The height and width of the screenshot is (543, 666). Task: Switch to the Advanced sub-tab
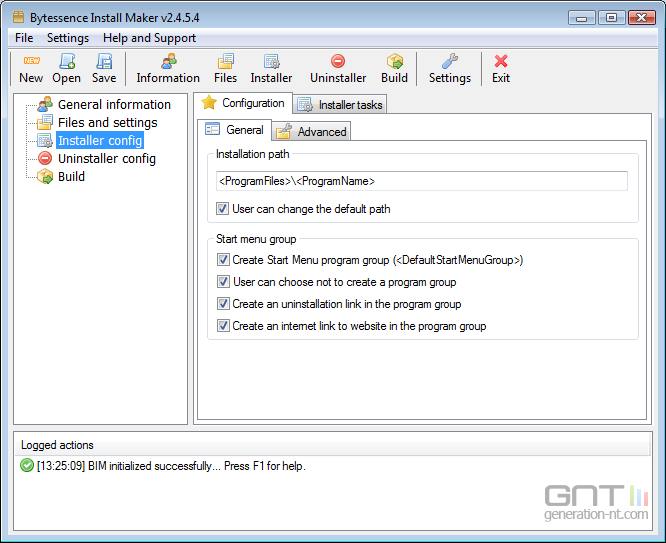[x=311, y=132]
